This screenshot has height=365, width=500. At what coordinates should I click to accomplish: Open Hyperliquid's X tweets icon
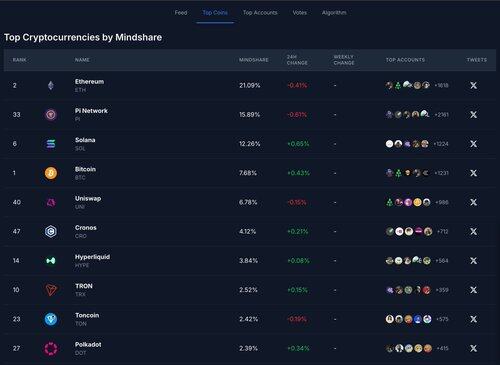coord(473,261)
